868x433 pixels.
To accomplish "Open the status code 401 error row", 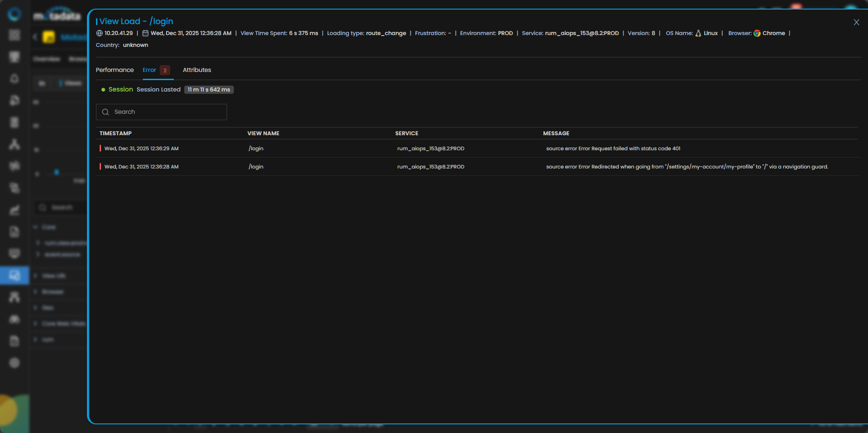I will pos(613,148).
